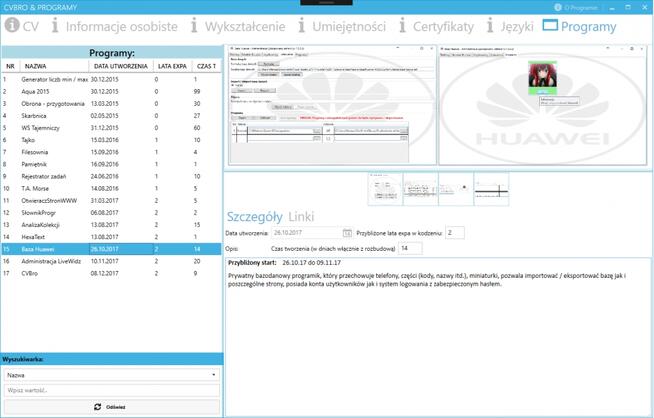Select the WS Tajemniczy row

111,128
